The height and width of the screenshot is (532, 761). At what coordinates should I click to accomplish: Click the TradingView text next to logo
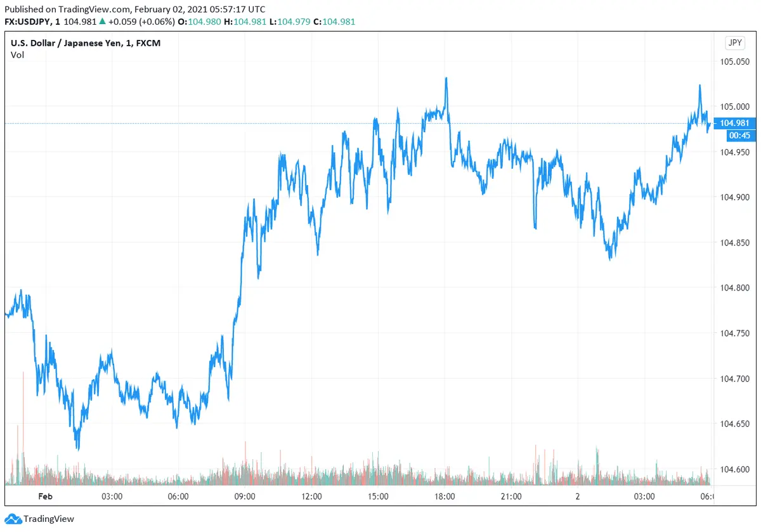49,519
